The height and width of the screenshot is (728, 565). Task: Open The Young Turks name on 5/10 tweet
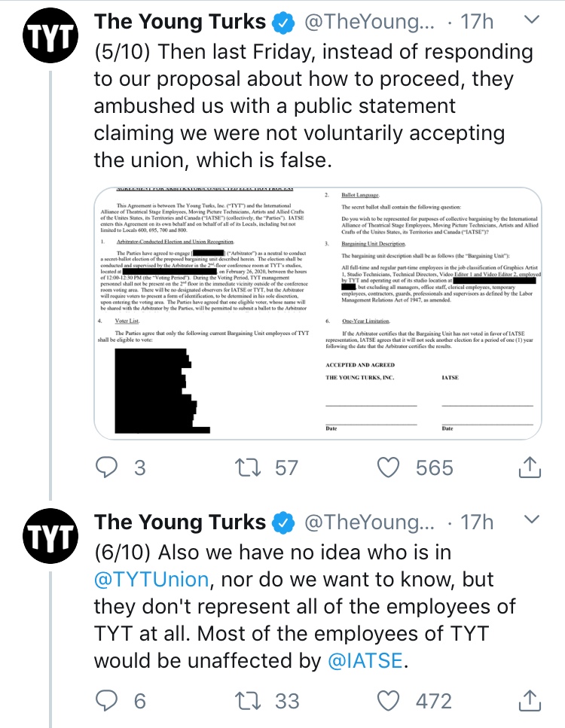(x=180, y=22)
